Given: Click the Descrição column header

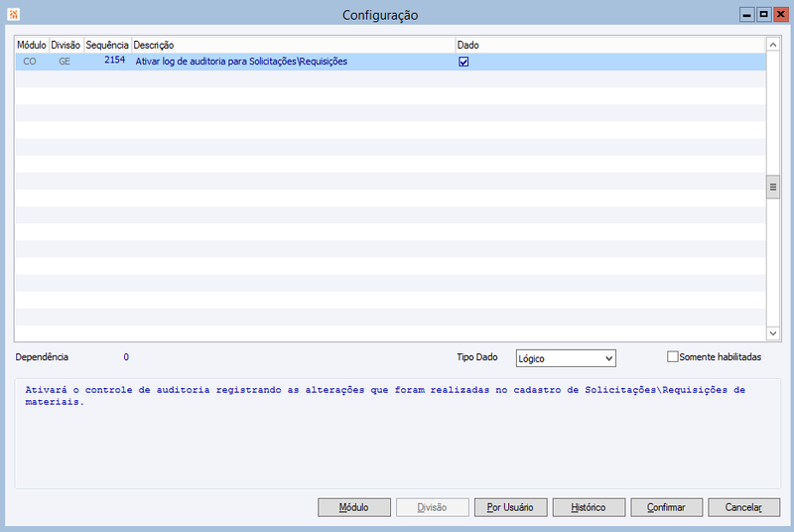Looking at the screenshot, I should point(293,45).
